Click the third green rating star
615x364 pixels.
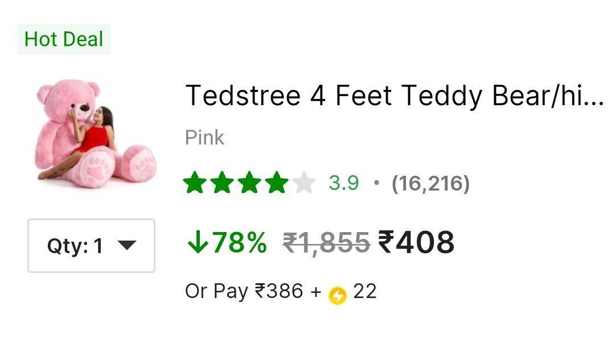(249, 183)
